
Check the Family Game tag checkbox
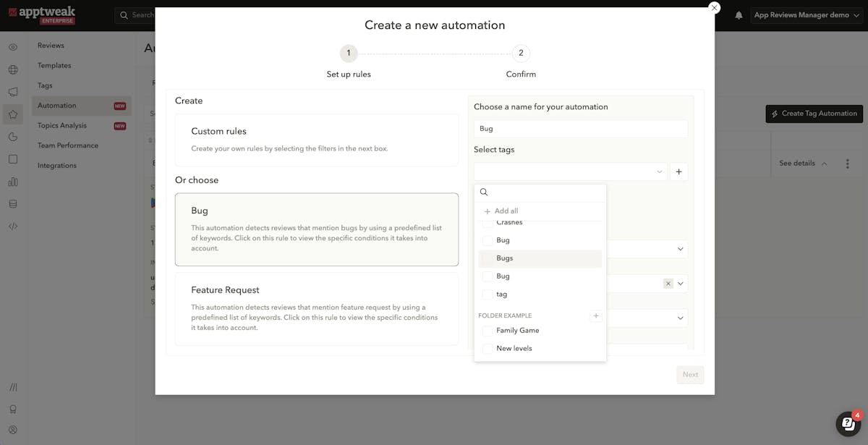[x=488, y=331]
